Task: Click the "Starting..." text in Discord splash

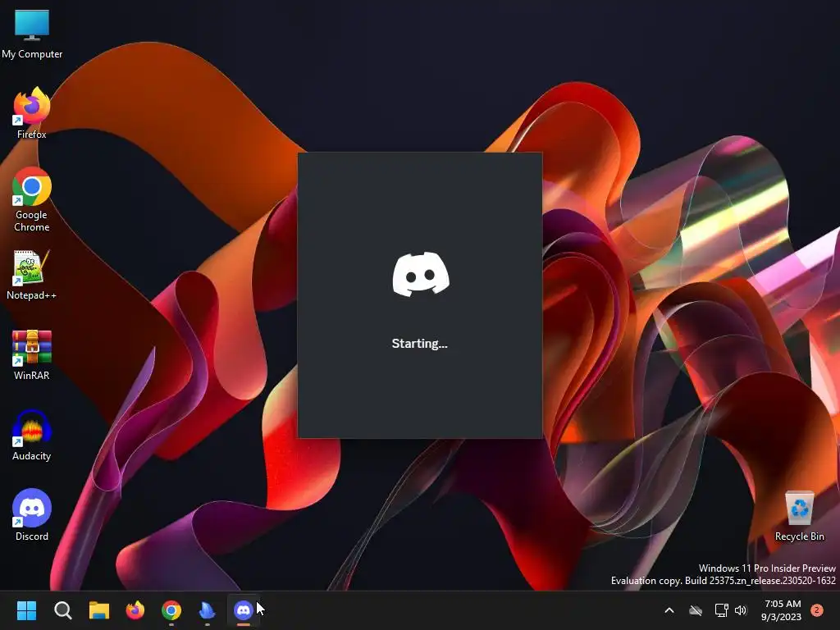Action: tap(419, 344)
